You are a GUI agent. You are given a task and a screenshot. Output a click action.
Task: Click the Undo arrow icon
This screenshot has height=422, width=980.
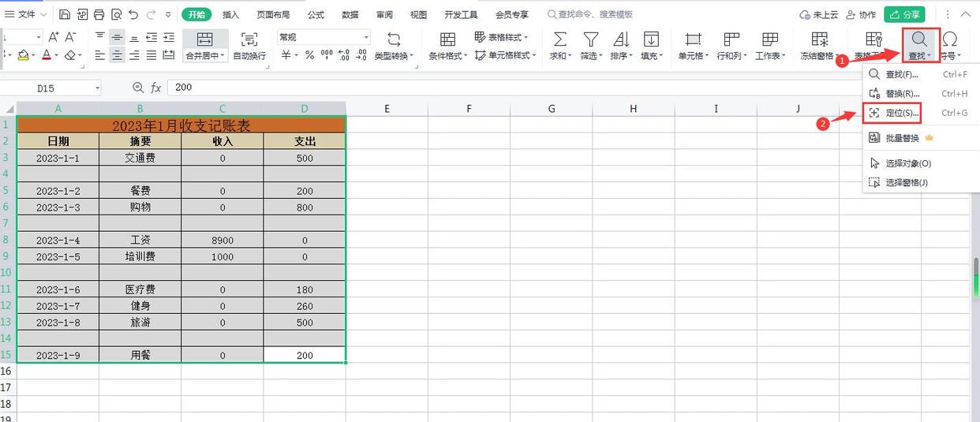133,14
